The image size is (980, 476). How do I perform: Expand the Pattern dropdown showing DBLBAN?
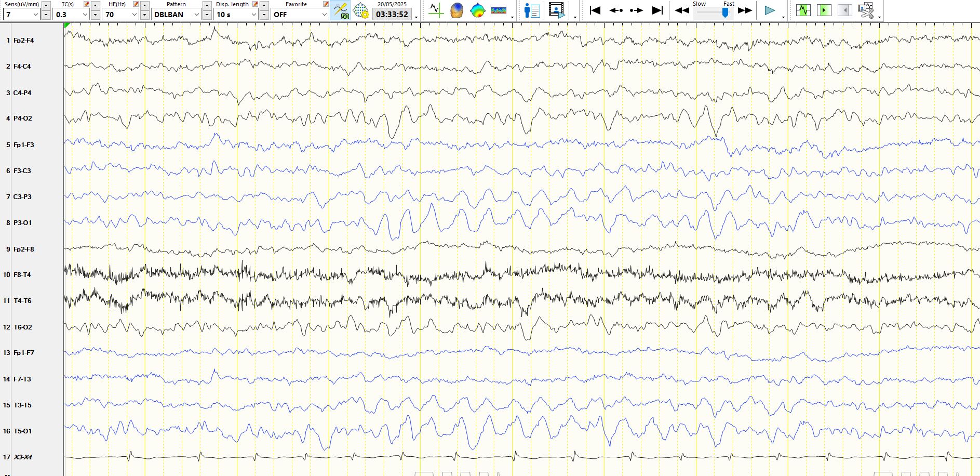click(196, 15)
